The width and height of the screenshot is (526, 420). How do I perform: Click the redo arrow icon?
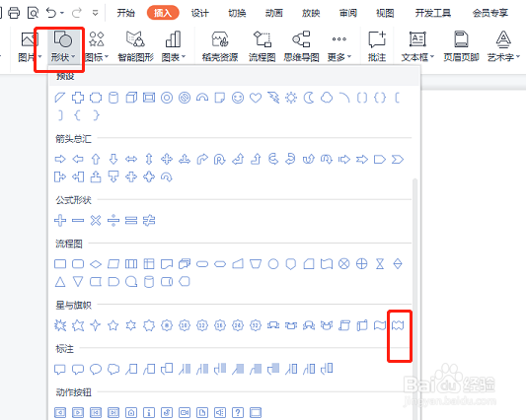click(x=77, y=13)
